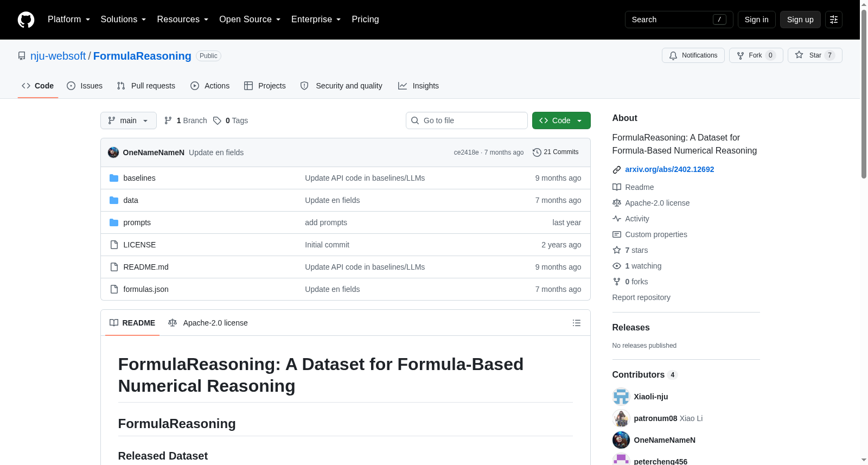This screenshot has width=868, height=465.
Task: Open the command palette icon in header
Action: 834,20
